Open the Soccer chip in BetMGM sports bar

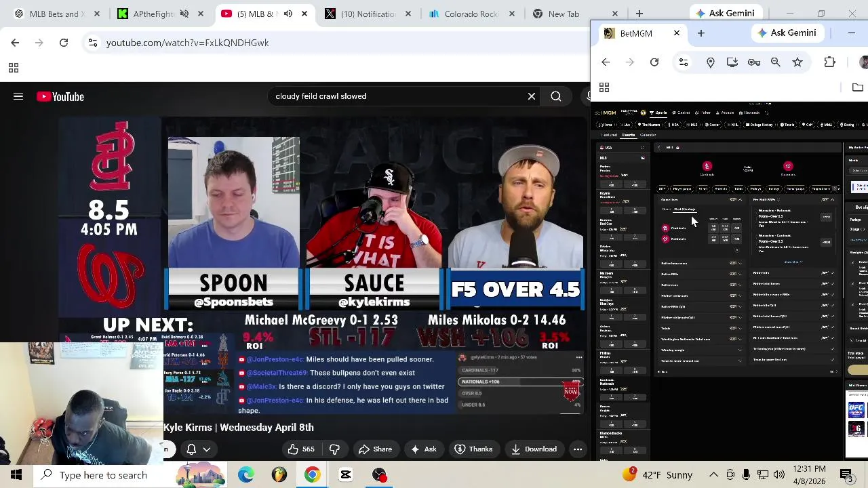pyautogui.click(x=711, y=125)
